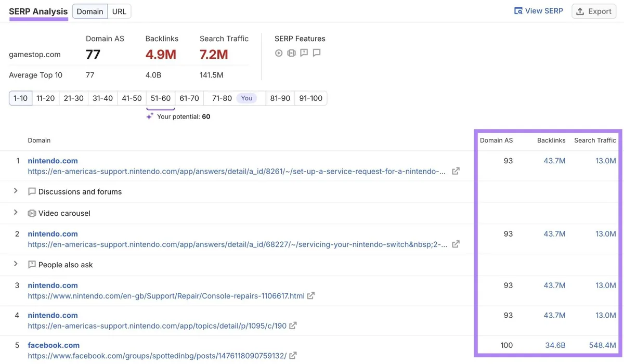Switch to URL view
The height and width of the screenshot is (364, 624).
[119, 11]
